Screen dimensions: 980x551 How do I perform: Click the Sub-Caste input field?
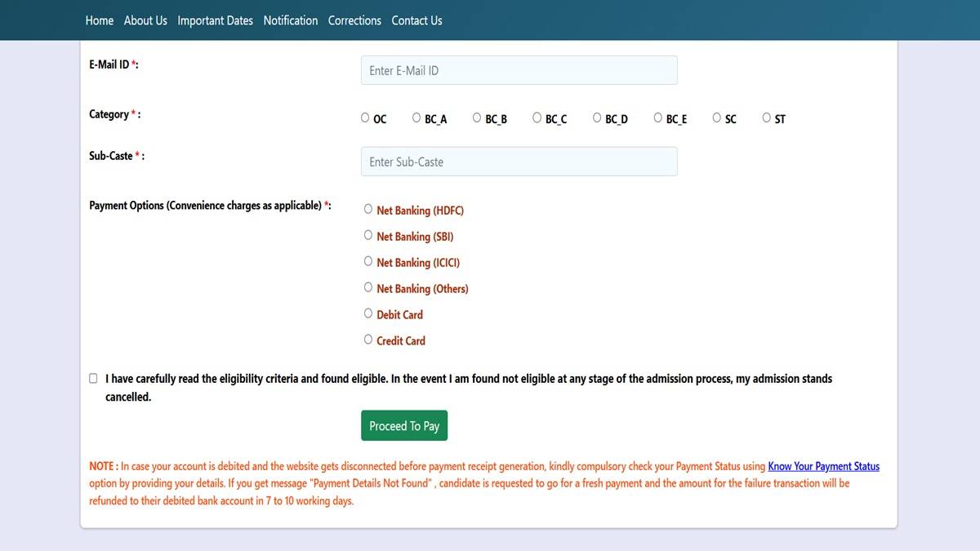click(x=519, y=162)
